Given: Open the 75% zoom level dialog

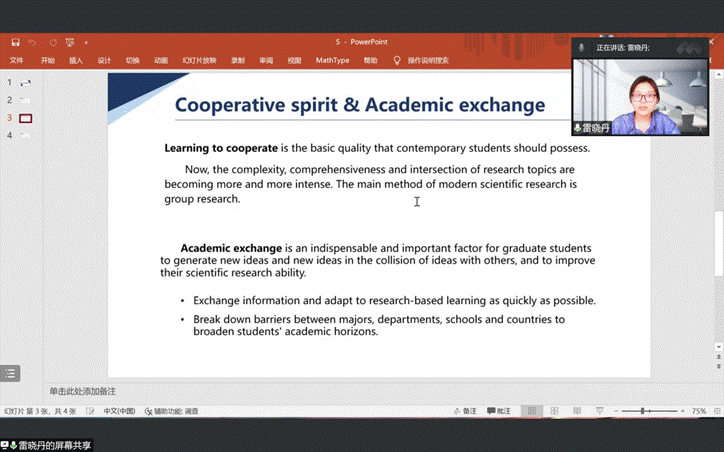Looking at the screenshot, I should 699,411.
